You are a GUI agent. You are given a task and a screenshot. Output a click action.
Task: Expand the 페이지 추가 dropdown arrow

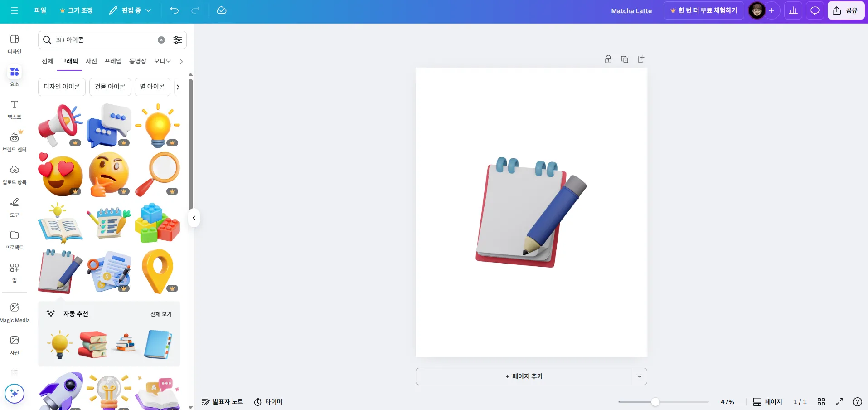640,376
